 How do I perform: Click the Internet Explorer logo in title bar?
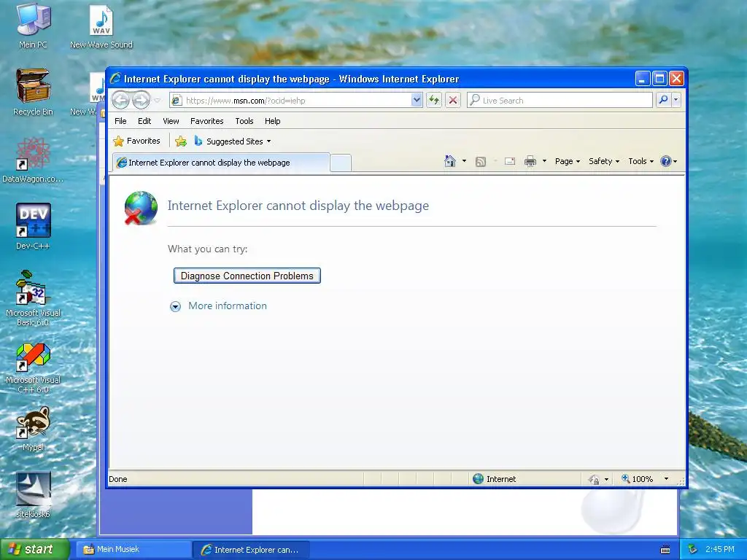(115, 79)
